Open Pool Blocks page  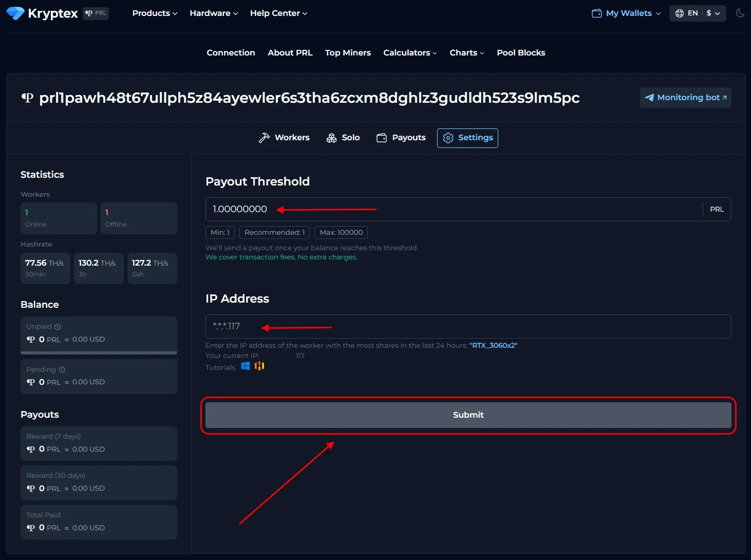(521, 53)
